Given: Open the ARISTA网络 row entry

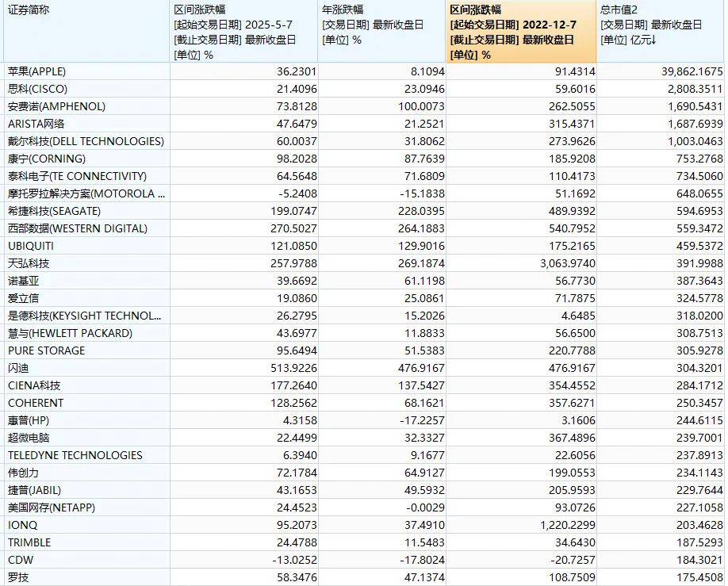Looking at the screenshot, I should tap(36, 124).
